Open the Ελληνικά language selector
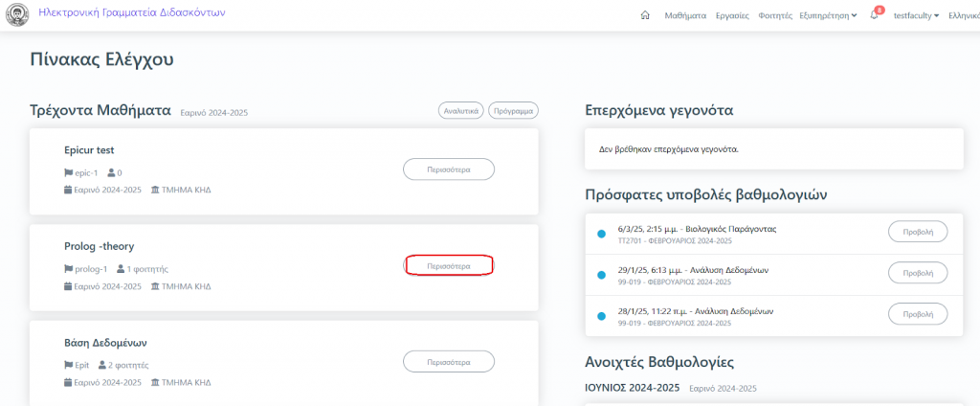The height and width of the screenshot is (406, 980). coord(963,15)
